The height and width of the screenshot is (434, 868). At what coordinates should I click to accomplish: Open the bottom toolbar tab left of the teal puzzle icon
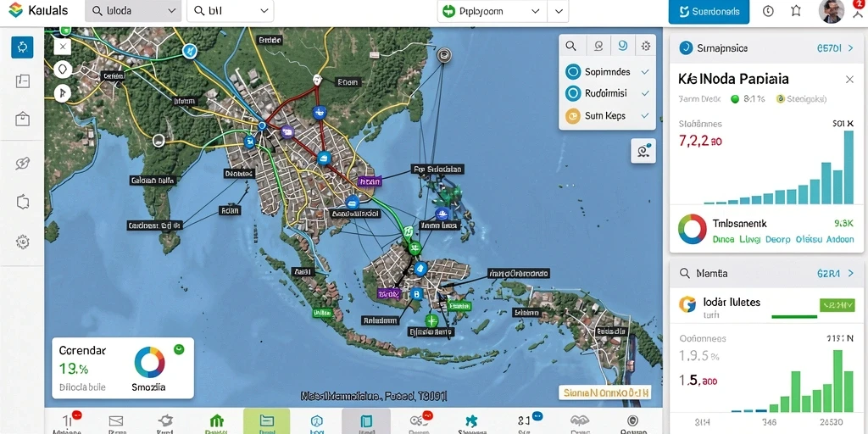(419, 421)
